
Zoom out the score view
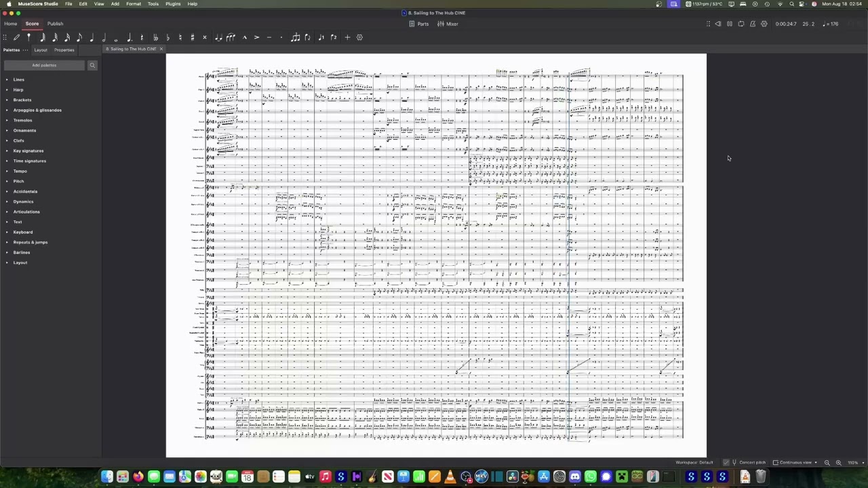(x=827, y=462)
